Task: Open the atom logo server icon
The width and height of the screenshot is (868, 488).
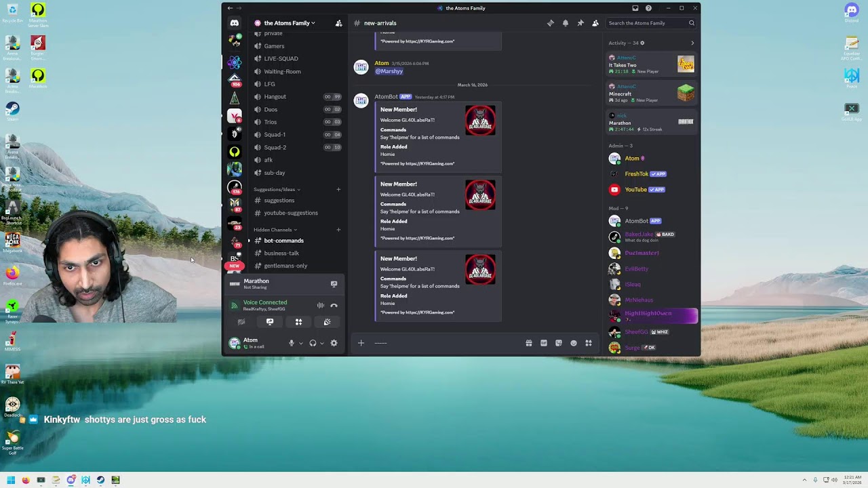Action: click(234, 62)
